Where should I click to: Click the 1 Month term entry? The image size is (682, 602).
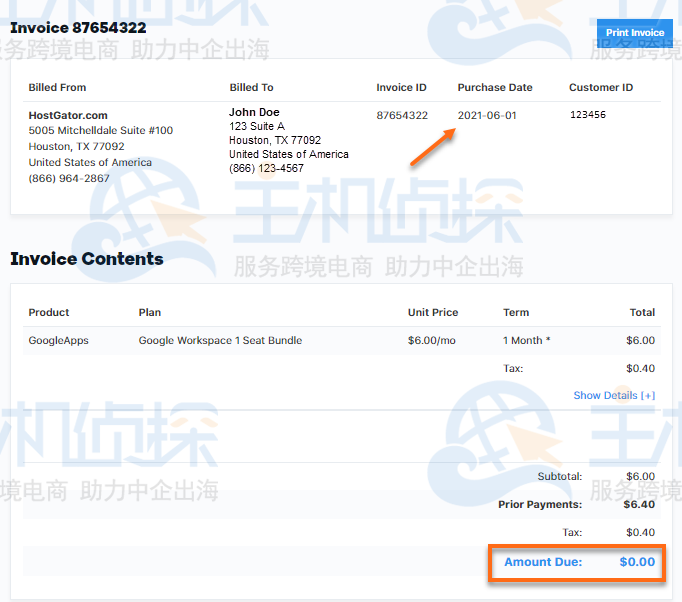[526, 340]
